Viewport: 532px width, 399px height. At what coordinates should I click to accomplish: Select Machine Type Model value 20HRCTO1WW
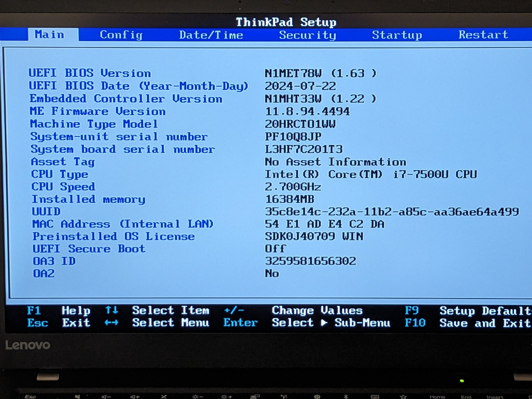click(x=300, y=124)
